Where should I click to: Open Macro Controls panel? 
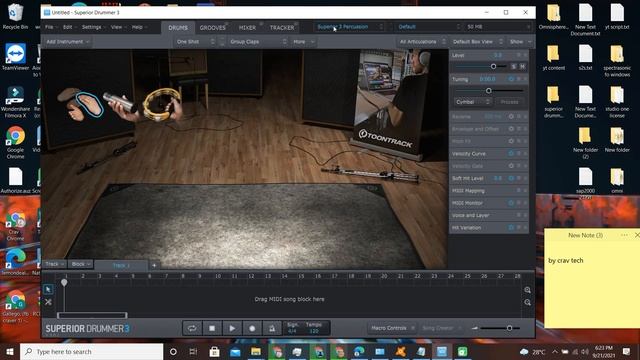392,328
